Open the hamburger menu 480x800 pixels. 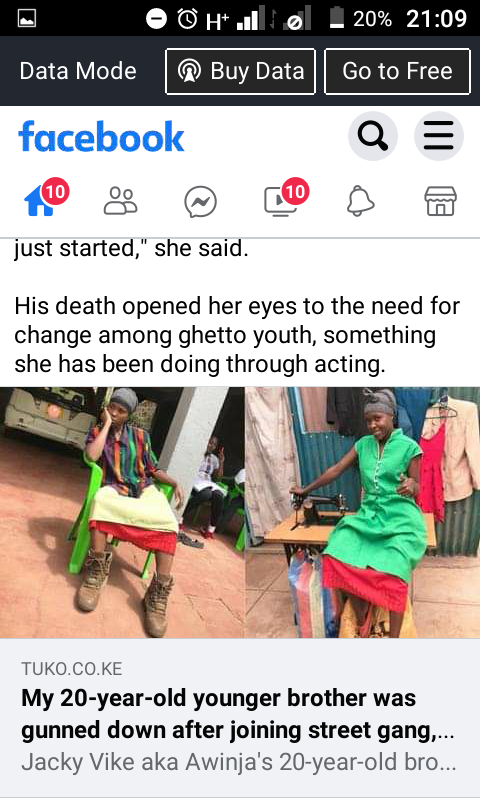point(439,136)
